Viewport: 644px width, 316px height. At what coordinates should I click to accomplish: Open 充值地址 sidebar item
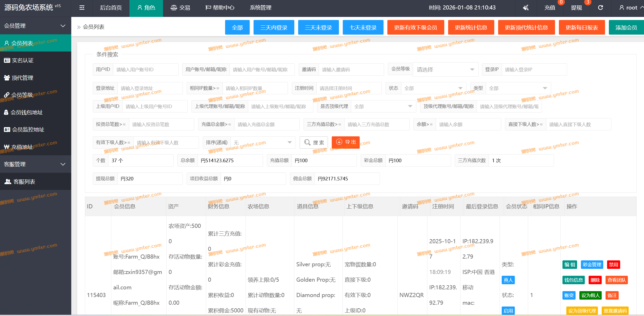[22, 147]
